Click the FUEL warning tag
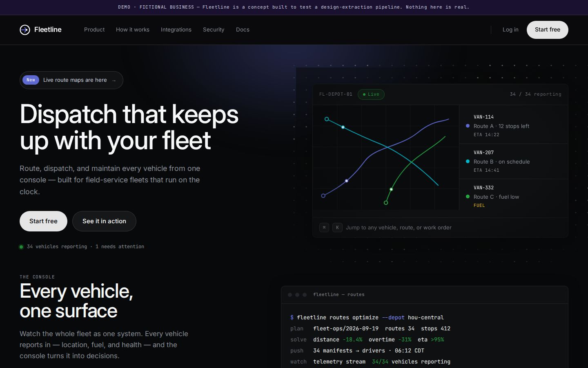 479,205
